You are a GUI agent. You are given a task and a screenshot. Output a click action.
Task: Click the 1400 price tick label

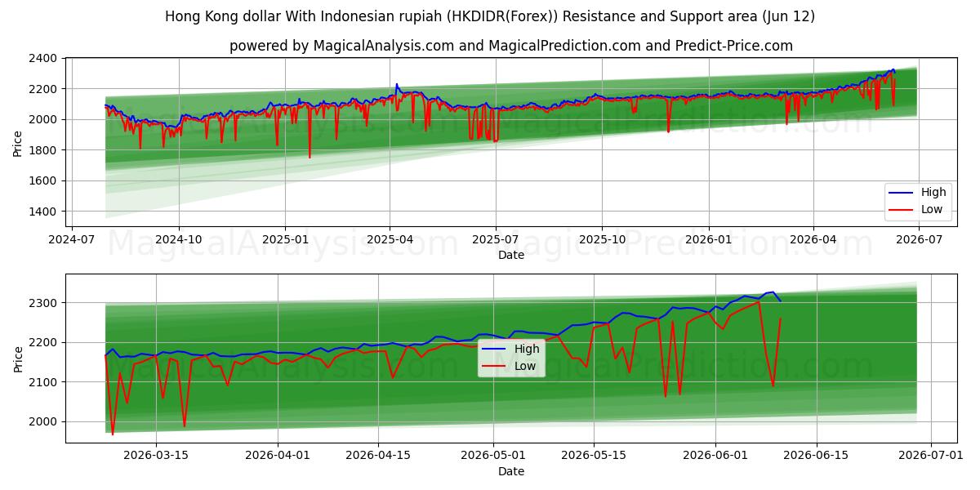point(43,212)
